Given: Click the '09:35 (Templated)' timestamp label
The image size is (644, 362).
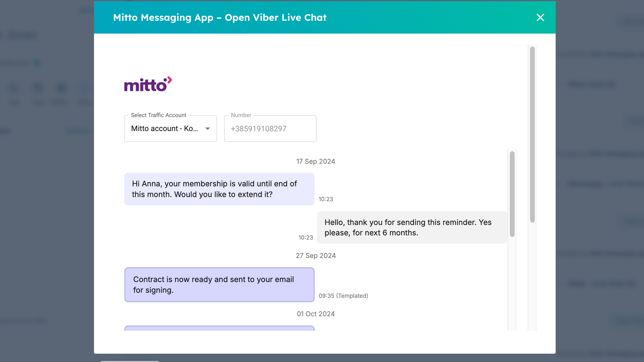Looking at the screenshot, I should (x=343, y=296).
